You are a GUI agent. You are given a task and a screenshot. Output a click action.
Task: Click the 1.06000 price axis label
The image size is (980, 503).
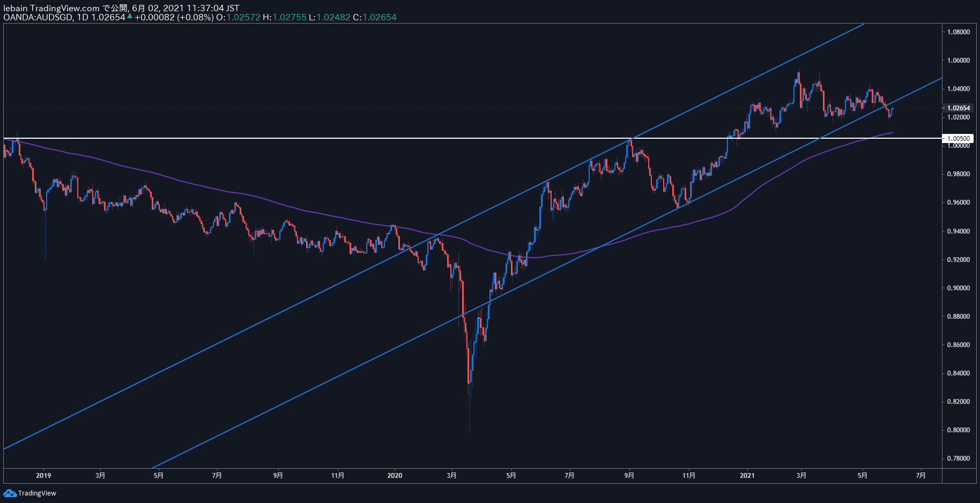click(x=958, y=61)
